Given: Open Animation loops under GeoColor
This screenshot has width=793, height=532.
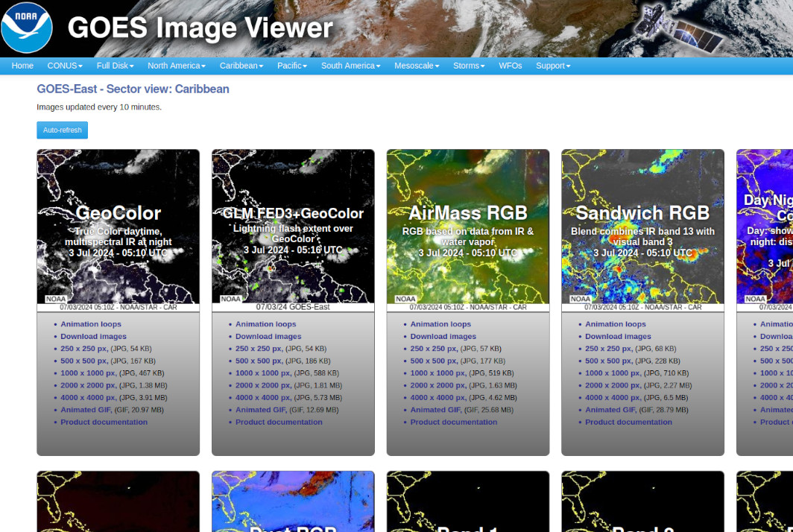Looking at the screenshot, I should (91, 324).
